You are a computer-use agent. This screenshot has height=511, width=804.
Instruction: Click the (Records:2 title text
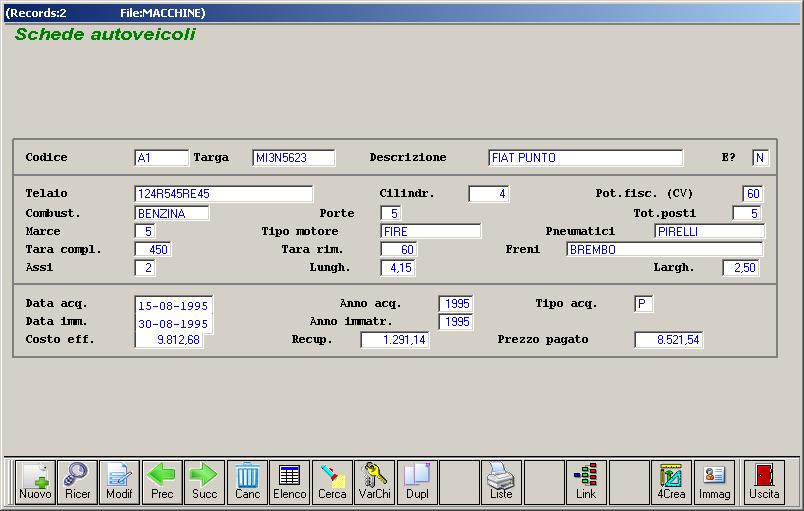36,13
